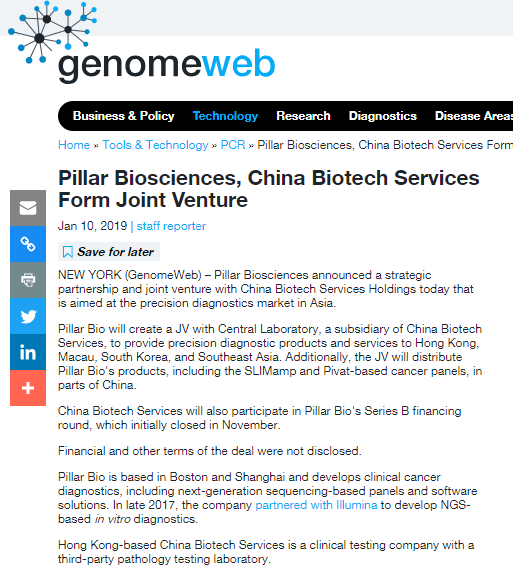
Task: Open the Business & Policy menu
Action: pyautogui.click(x=123, y=116)
